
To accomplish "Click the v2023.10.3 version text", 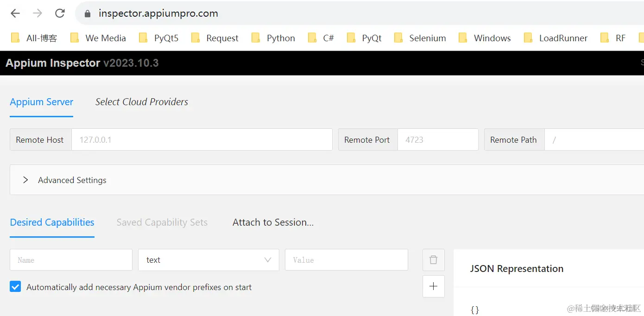I will point(131,63).
